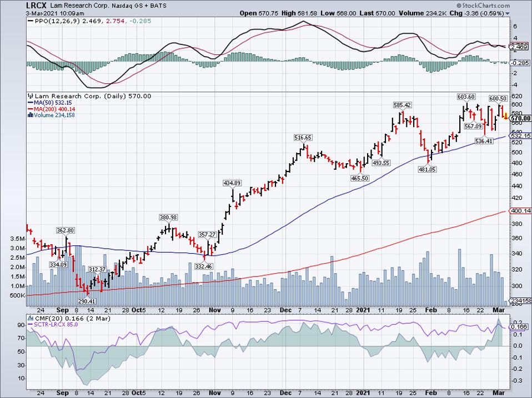Screen dimensions: 532x398
Task: Click the 532.15 moving average marker on right axis
Action: tap(520, 135)
